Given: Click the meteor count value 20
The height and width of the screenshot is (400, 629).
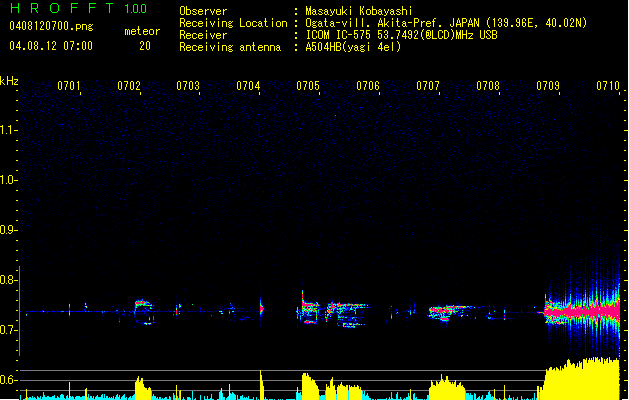Looking at the screenshot, I should (x=145, y=46).
